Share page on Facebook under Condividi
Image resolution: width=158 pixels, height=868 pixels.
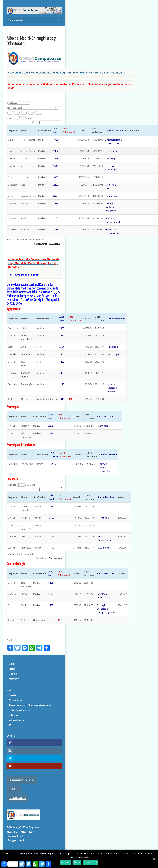click(10, 648)
